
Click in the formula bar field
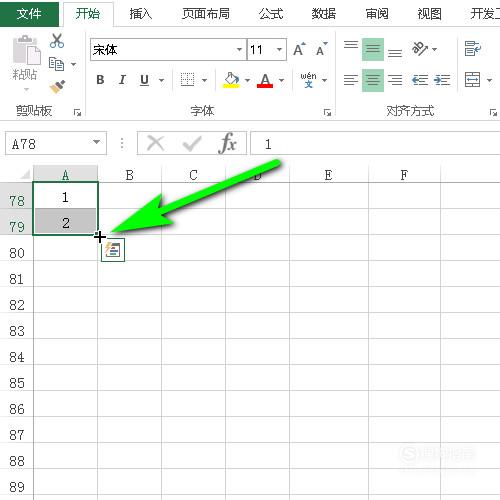[x=375, y=143]
